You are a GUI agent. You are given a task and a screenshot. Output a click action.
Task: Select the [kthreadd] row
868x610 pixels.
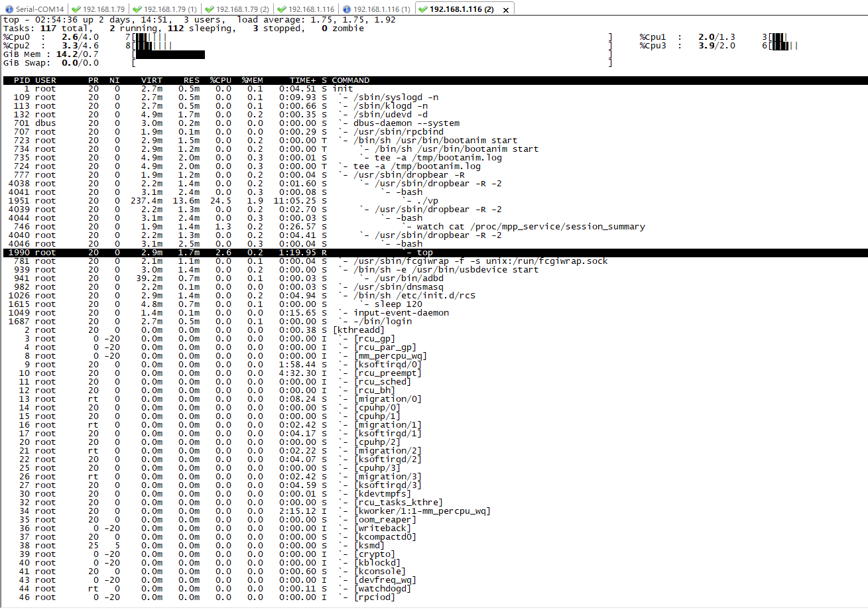pos(434,330)
